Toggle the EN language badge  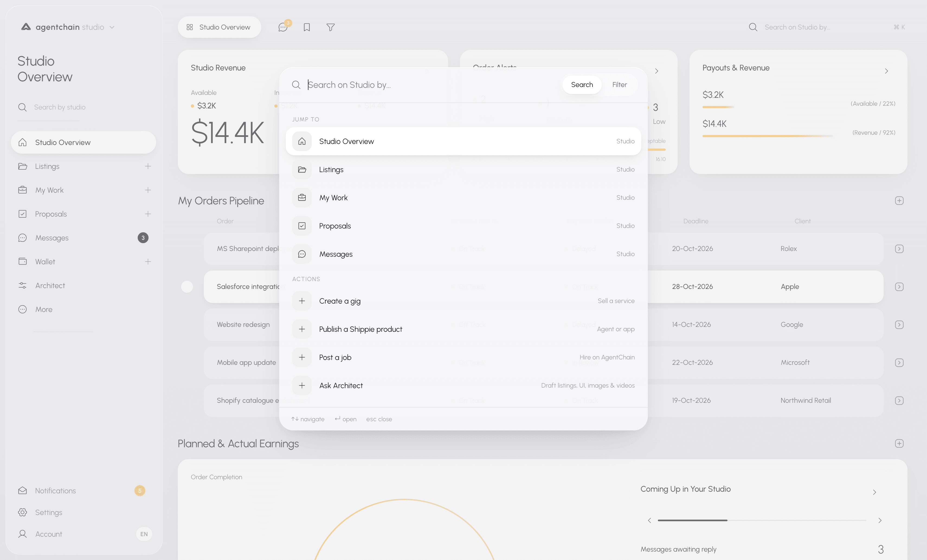144,534
